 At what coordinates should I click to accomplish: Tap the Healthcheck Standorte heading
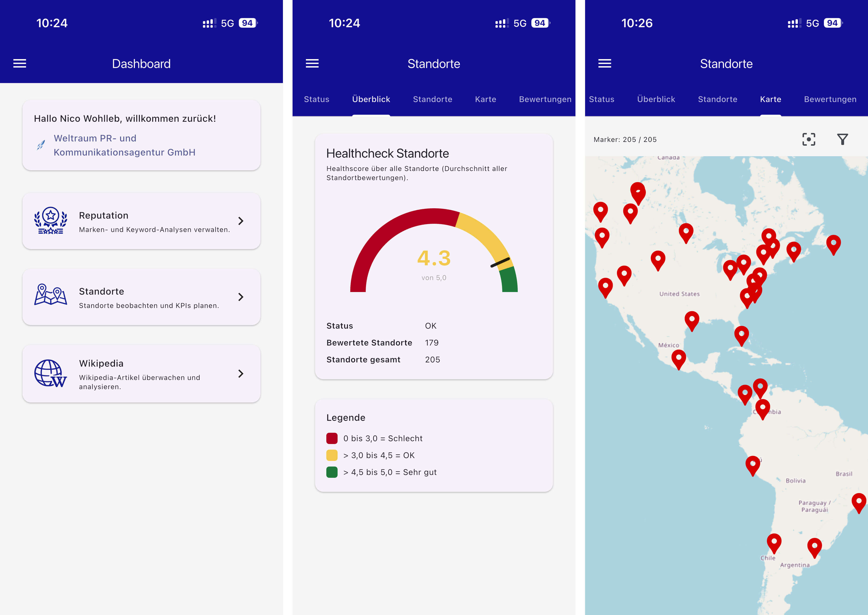387,153
